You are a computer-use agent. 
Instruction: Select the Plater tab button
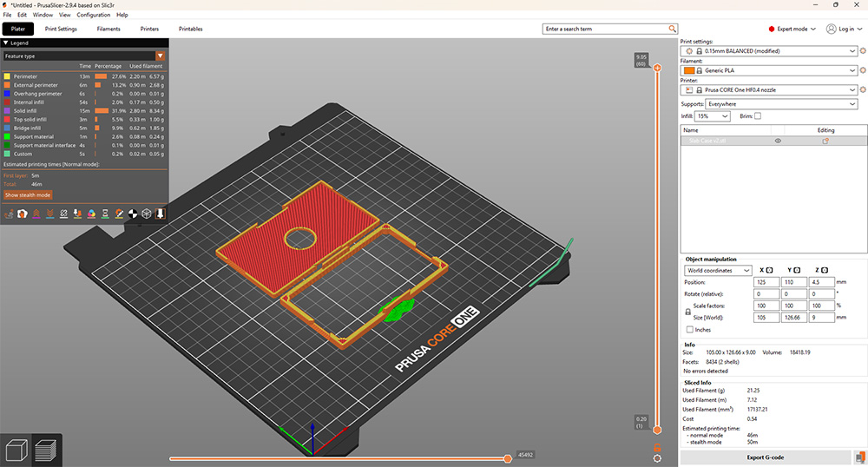[18, 29]
